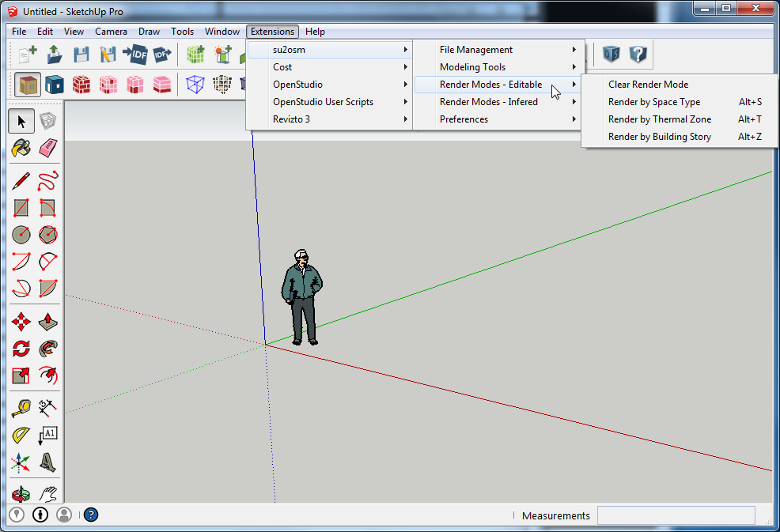Click the Measurements input box
Image resolution: width=780 pixels, height=532 pixels.
[676, 515]
